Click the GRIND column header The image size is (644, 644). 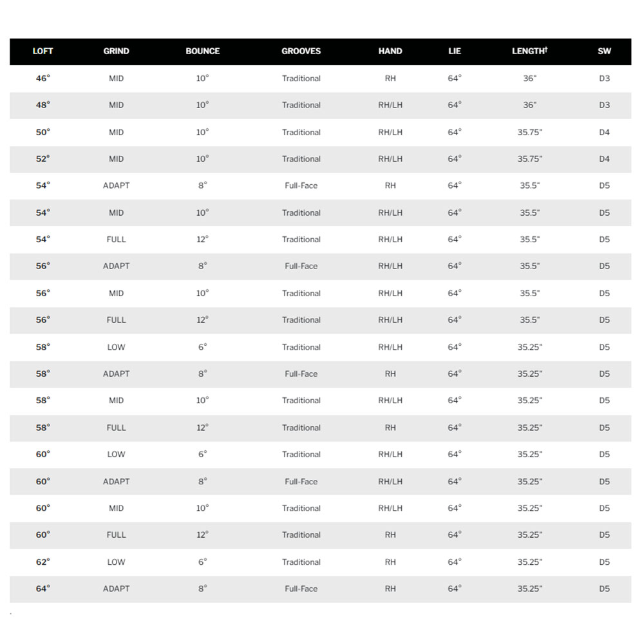(116, 52)
